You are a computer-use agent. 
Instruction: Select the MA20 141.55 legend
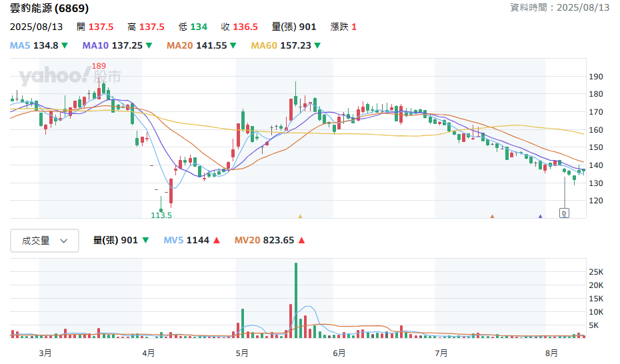point(201,45)
